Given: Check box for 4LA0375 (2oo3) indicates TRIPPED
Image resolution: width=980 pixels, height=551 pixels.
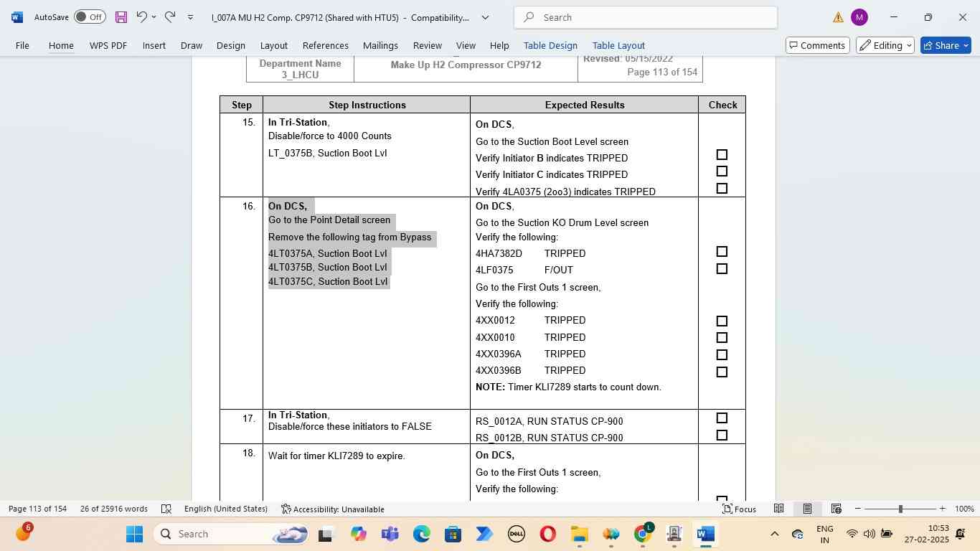Looking at the screenshot, I should click(722, 189).
